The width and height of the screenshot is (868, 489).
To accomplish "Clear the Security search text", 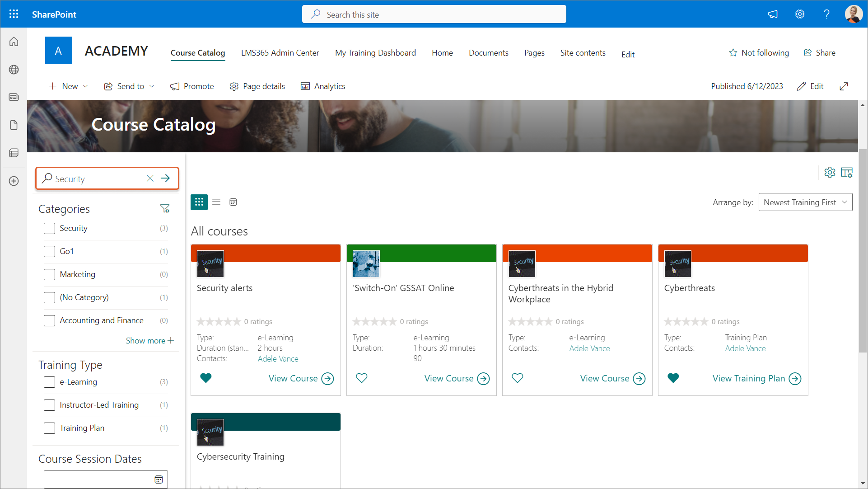I will [150, 179].
